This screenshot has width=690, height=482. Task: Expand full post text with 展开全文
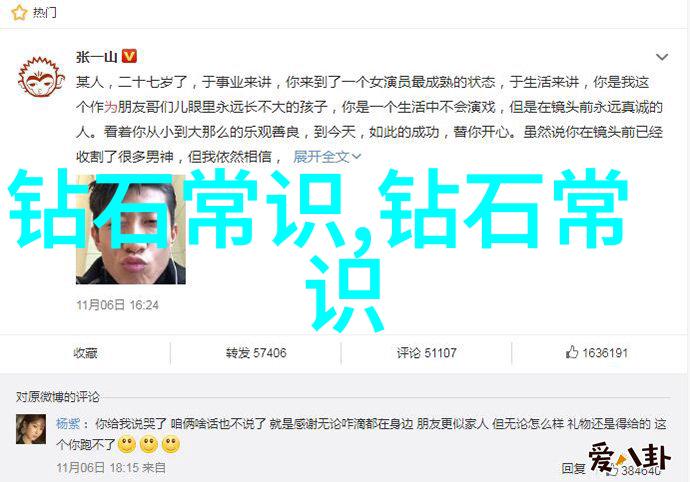[x=321, y=157]
